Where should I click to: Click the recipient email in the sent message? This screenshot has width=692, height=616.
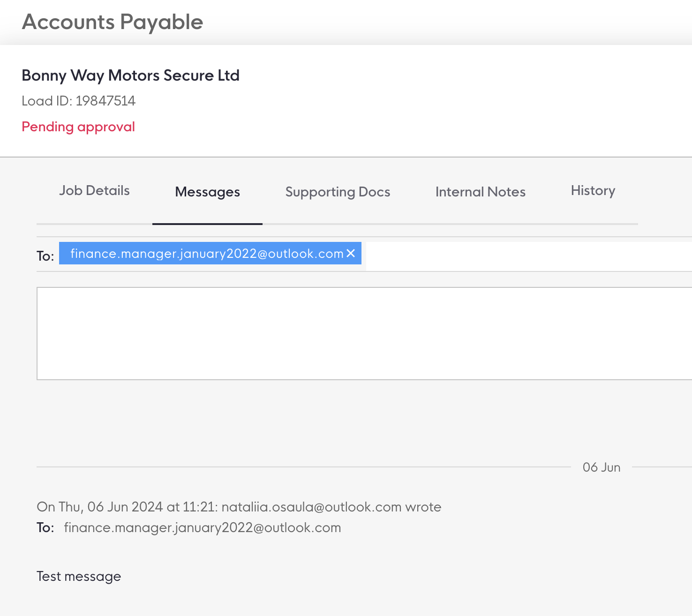tap(202, 528)
